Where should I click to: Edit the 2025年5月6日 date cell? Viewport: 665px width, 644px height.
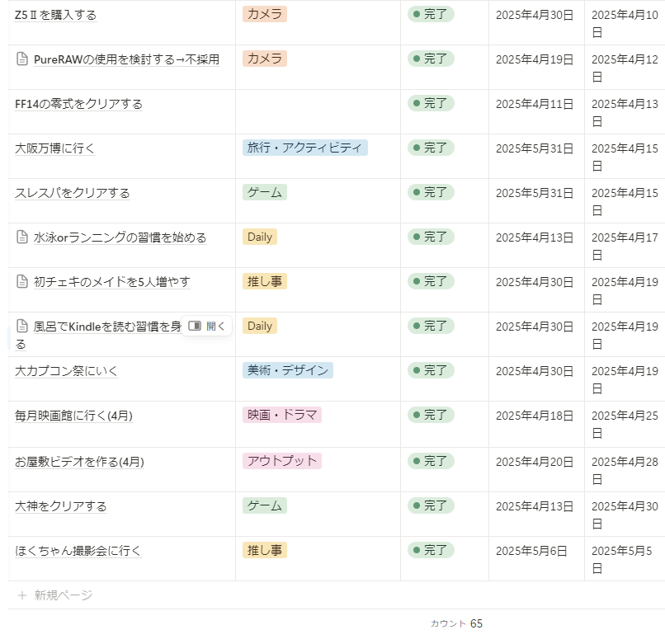point(531,551)
